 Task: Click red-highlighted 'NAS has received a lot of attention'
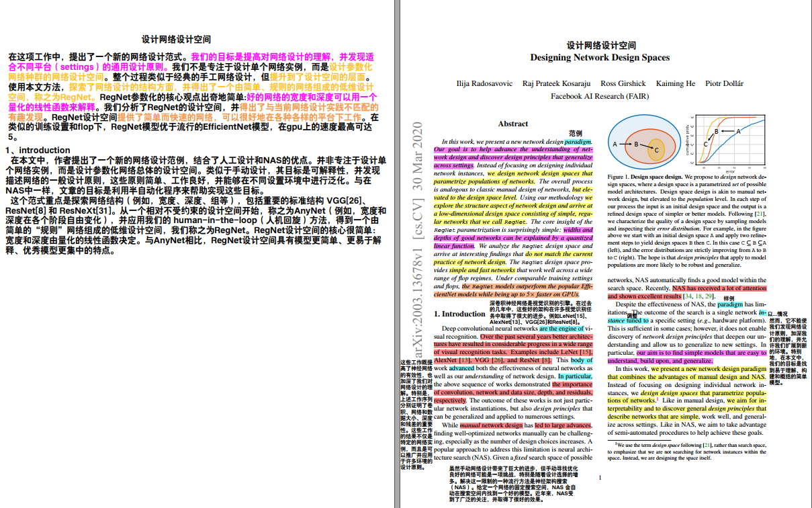coord(719,288)
